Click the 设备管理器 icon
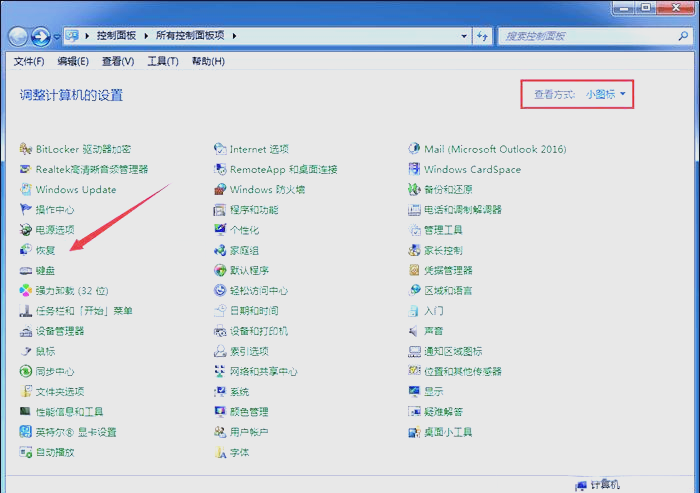The image size is (700, 493). click(26, 331)
